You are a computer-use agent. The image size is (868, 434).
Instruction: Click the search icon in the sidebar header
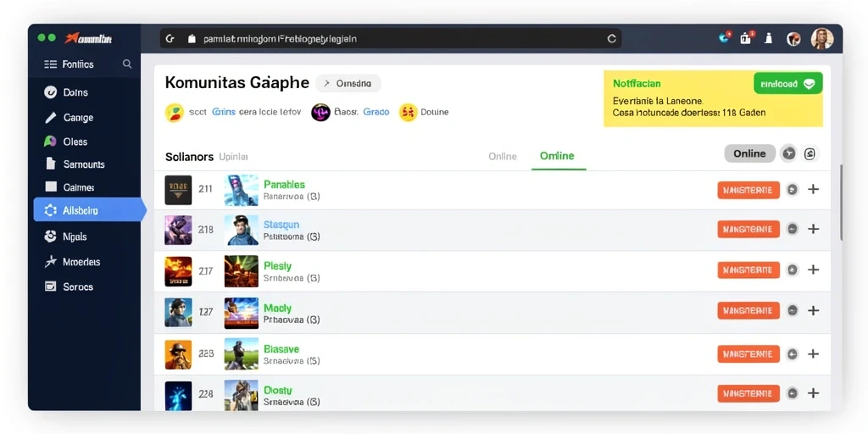pyautogui.click(x=127, y=64)
